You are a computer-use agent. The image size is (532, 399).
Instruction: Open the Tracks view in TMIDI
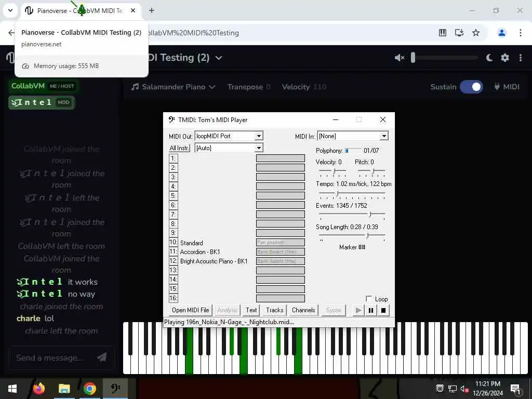[x=274, y=310]
